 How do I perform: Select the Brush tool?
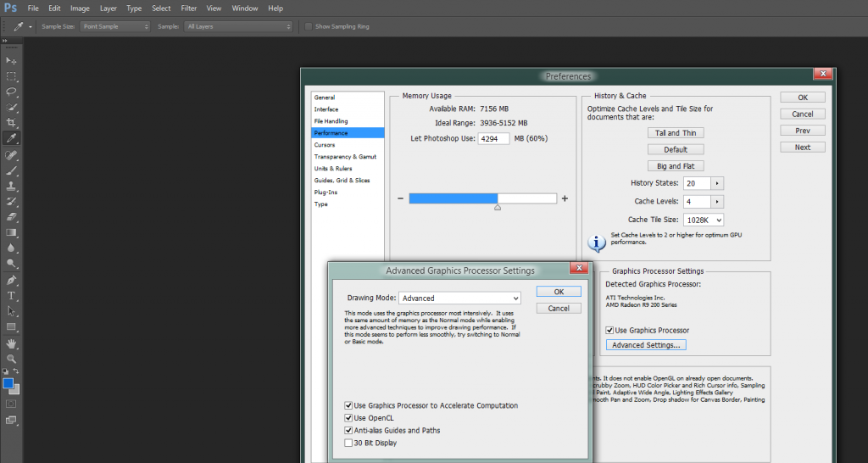[x=11, y=171]
